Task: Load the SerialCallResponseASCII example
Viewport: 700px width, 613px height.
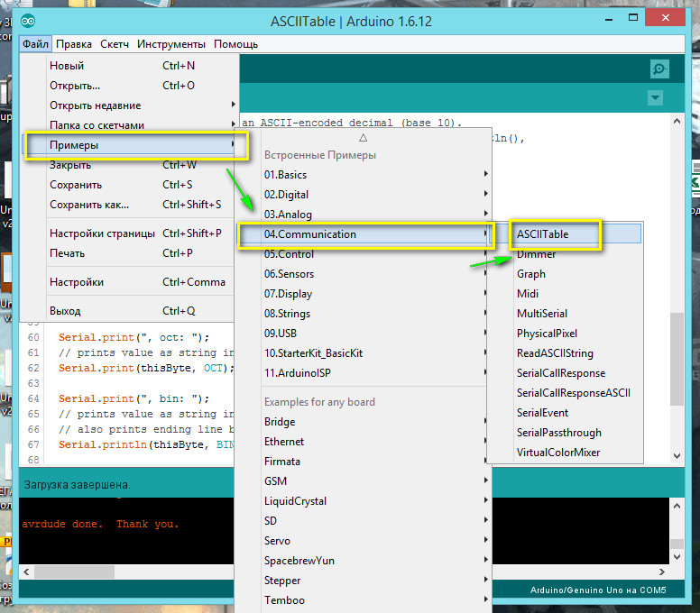Action: (x=566, y=393)
